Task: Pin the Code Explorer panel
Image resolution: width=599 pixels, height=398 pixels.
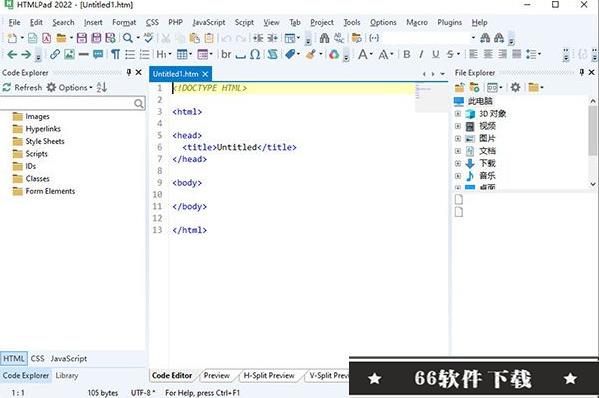Action: pos(129,72)
